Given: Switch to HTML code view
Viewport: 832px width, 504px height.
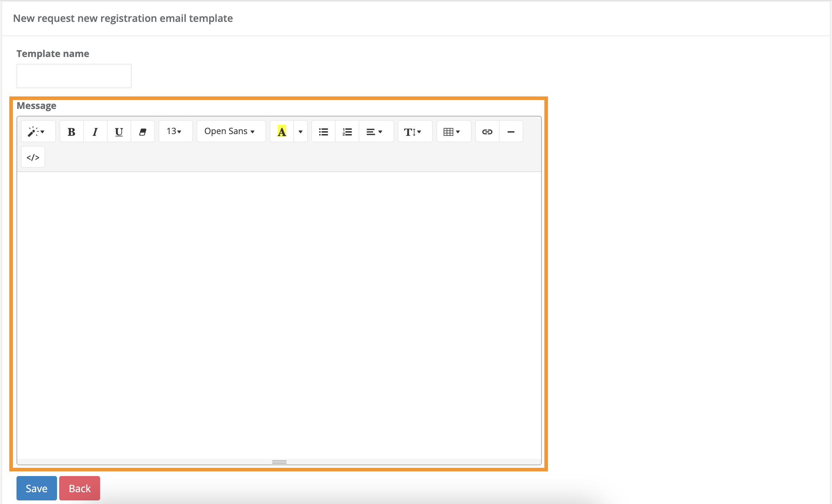Looking at the screenshot, I should click(x=33, y=157).
